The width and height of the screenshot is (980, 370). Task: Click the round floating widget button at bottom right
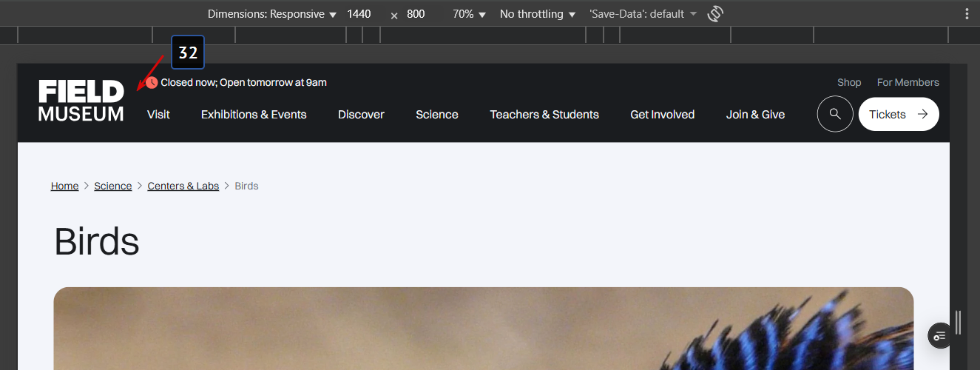coord(940,336)
